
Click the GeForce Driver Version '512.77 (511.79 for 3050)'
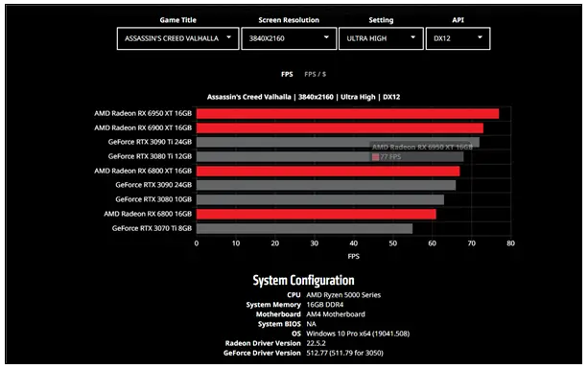click(345, 354)
